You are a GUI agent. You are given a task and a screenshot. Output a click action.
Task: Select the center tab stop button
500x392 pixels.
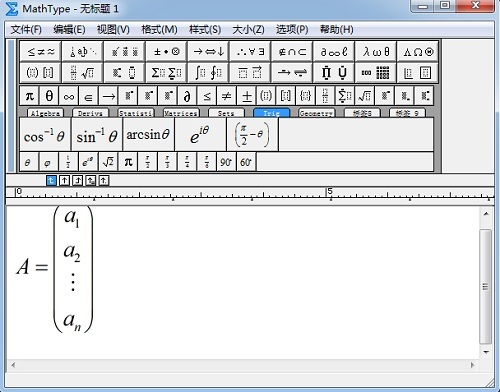click(x=64, y=181)
